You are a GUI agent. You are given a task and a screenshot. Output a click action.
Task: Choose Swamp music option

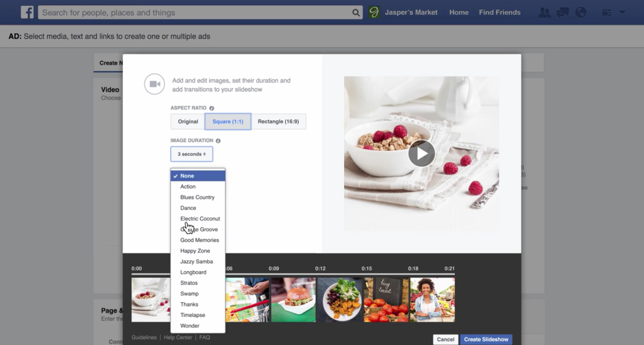198,294
